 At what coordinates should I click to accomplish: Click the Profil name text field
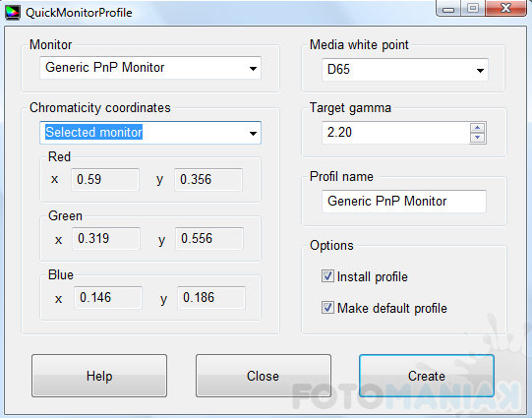(x=404, y=202)
